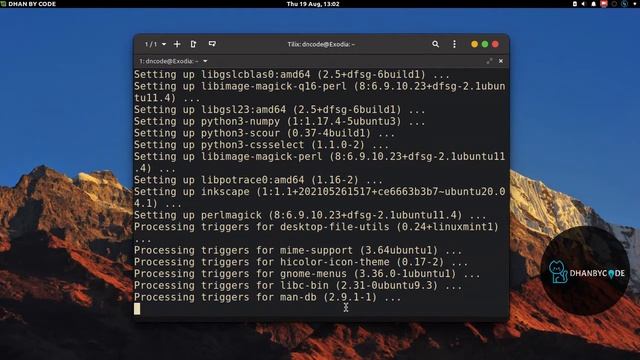Click the line 'Setting up python3-cssselect'
Screen dimensions: 640x360
point(261,145)
